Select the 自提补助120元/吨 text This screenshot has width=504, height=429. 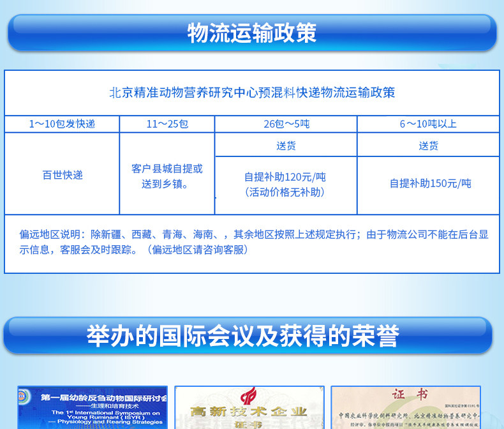(285, 177)
